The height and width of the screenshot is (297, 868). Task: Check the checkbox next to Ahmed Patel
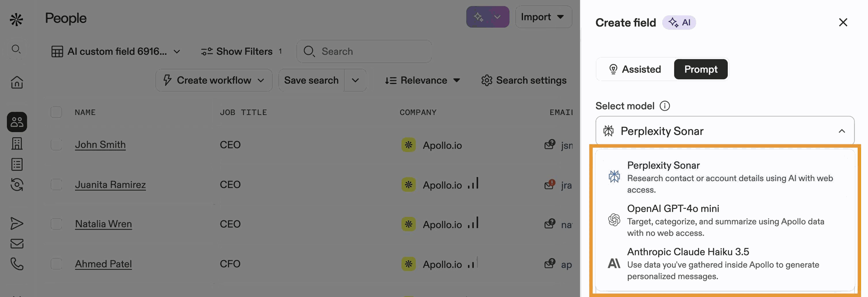[x=56, y=264]
